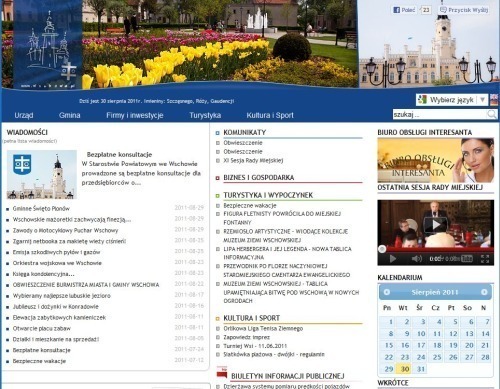This screenshot has height=389, width=500.
Task: Open the Firmy i inwestycje menu
Action: [x=135, y=115]
